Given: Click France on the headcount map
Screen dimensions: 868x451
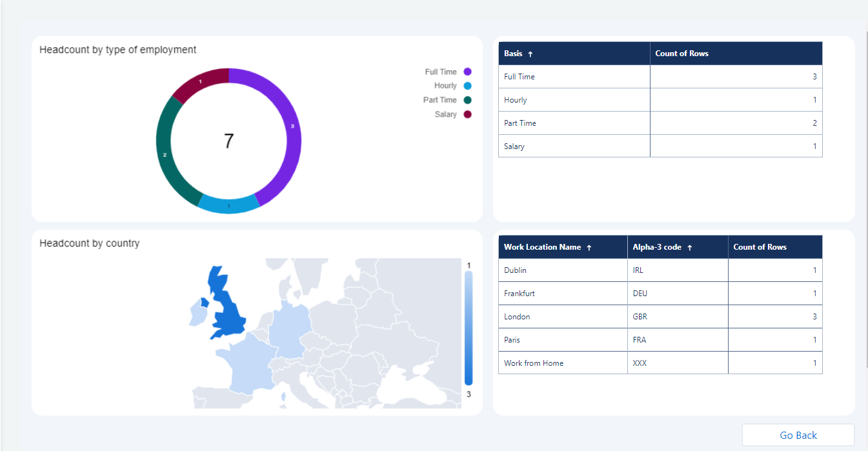Looking at the screenshot, I should tap(242, 368).
